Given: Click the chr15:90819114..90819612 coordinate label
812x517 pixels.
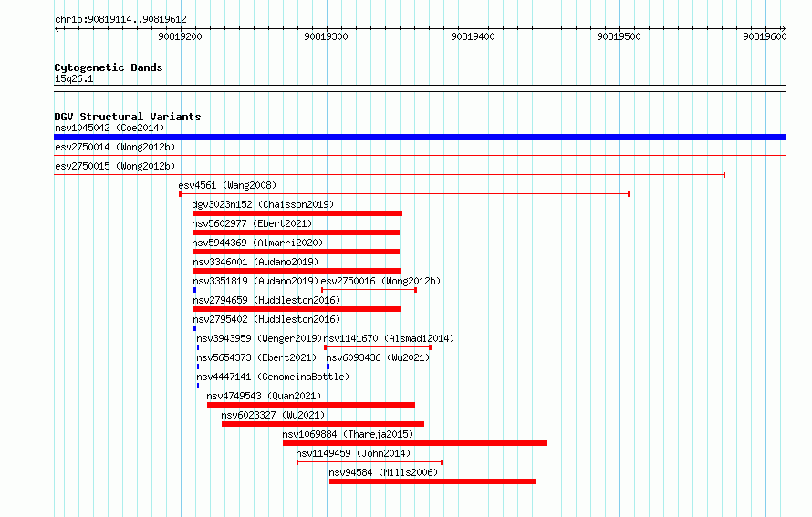Looking at the screenshot, I should point(120,19).
